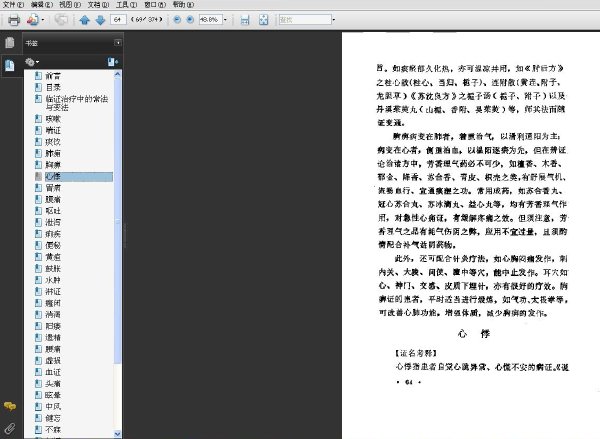The image size is (600, 439).
Task: Open the attachments paperclip panel
Action: pos(10,428)
